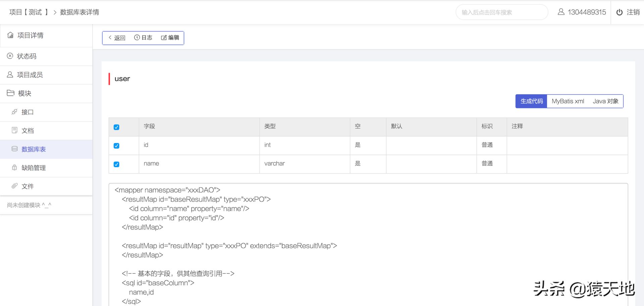Go to 接口 in the sidebar
Screen dimensions: 644x306
point(46,112)
